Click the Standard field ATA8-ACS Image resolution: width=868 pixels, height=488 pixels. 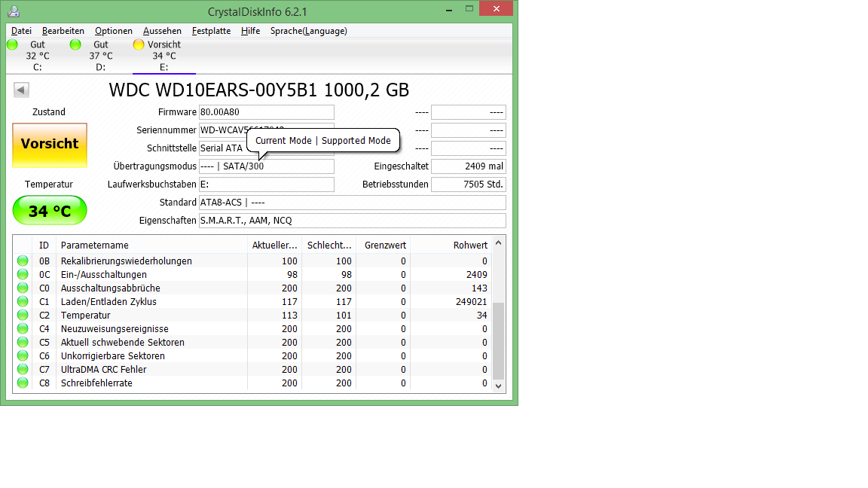click(x=353, y=203)
